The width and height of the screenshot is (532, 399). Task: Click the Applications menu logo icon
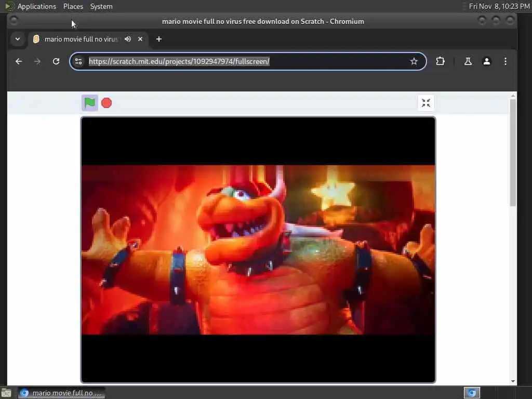9,6
